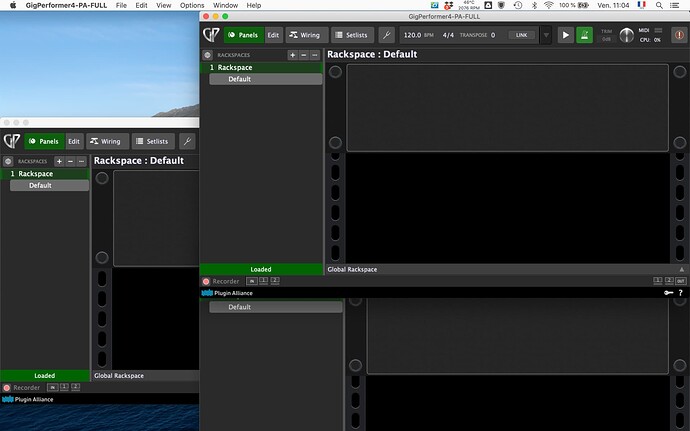Expand the tempo bar dropdown arrow

coord(546,35)
